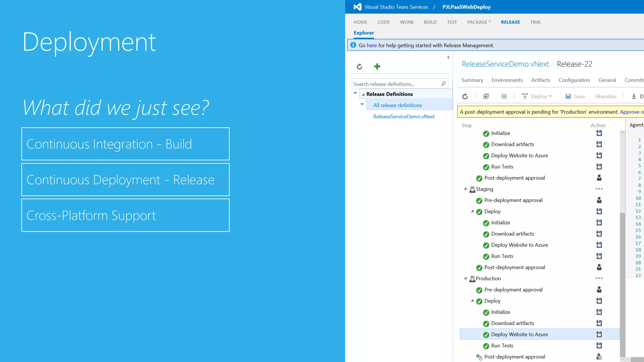This screenshot has height=362, width=644.
Task: Collapse the Staging environment node
Action: coord(465,189)
